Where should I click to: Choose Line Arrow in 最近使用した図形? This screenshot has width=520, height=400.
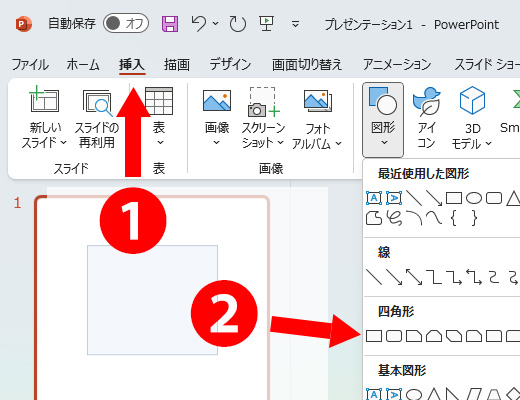(434, 198)
